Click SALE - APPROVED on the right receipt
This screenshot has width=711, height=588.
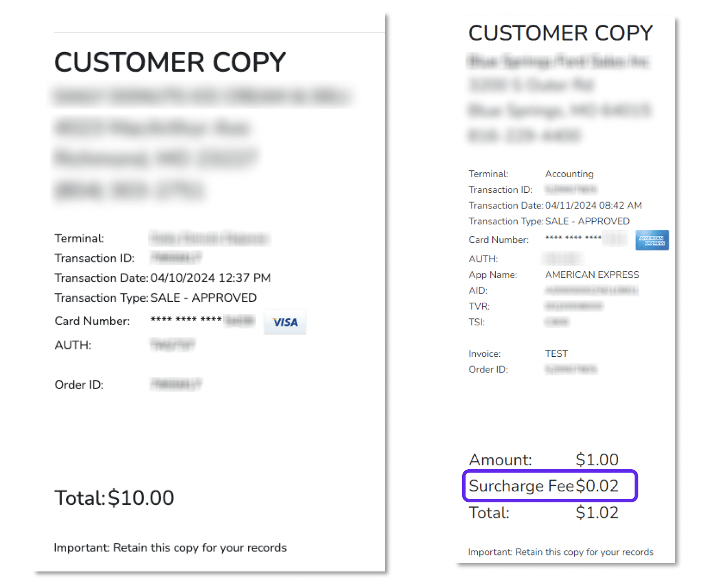[587, 221]
